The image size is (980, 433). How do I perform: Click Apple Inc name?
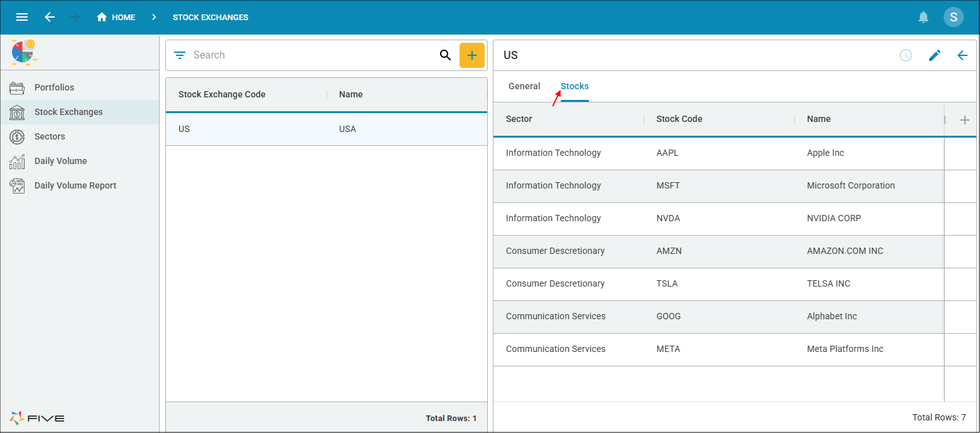pos(825,153)
